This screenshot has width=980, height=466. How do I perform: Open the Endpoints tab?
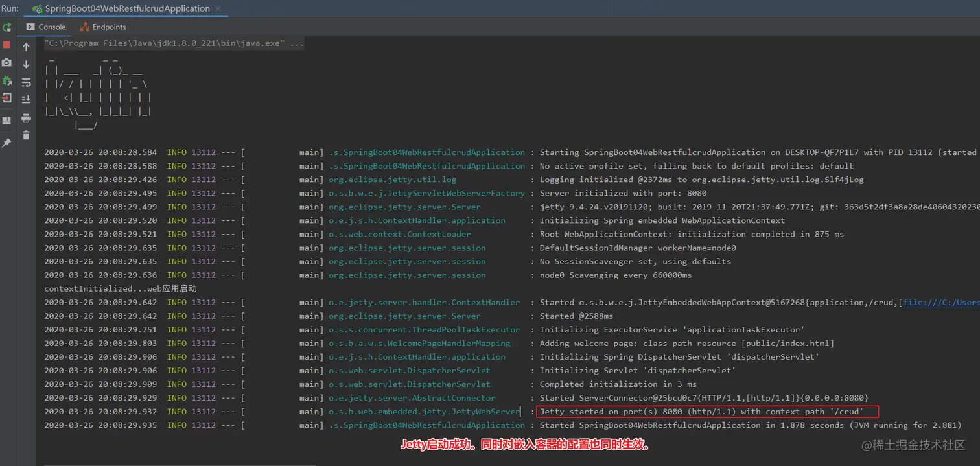click(102, 27)
